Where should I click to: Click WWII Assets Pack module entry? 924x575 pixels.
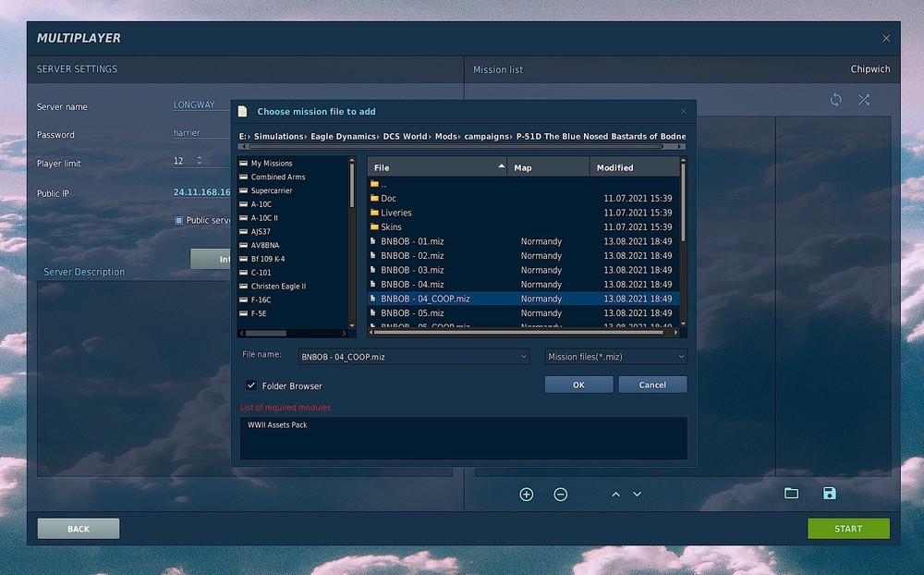point(277,424)
